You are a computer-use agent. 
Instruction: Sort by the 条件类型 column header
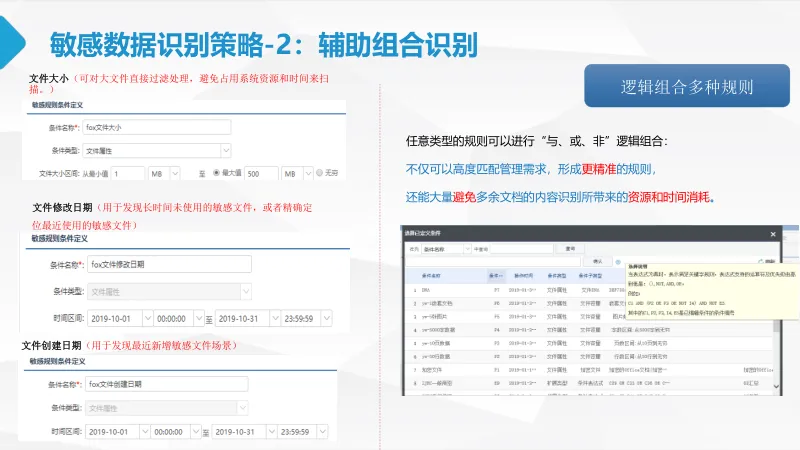click(557, 276)
